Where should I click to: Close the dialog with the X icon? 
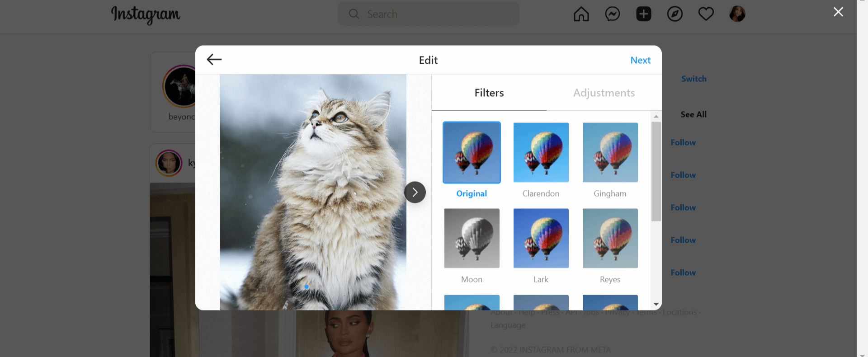pos(838,12)
